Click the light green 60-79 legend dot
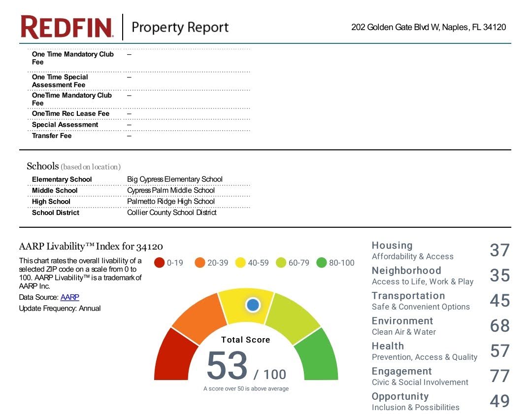The width and height of the screenshot is (532, 418). click(281, 263)
